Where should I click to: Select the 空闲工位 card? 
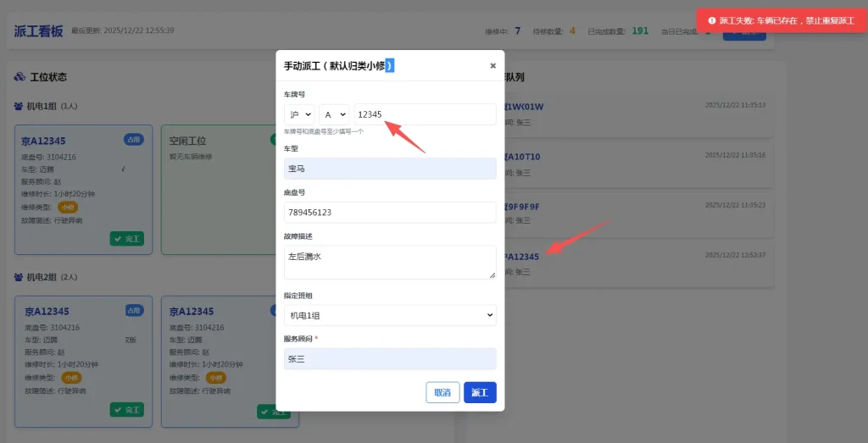click(x=218, y=190)
